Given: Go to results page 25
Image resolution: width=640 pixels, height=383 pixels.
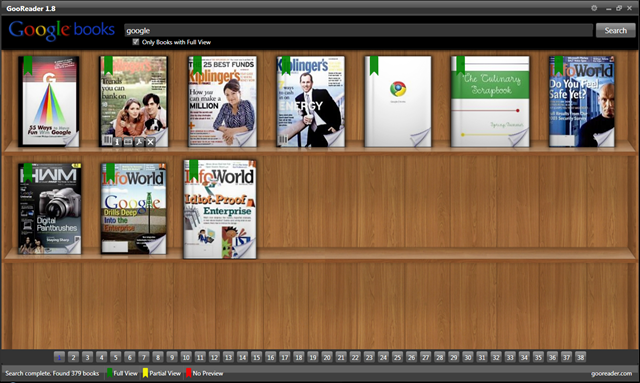Looking at the screenshot, I should (397, 357).
